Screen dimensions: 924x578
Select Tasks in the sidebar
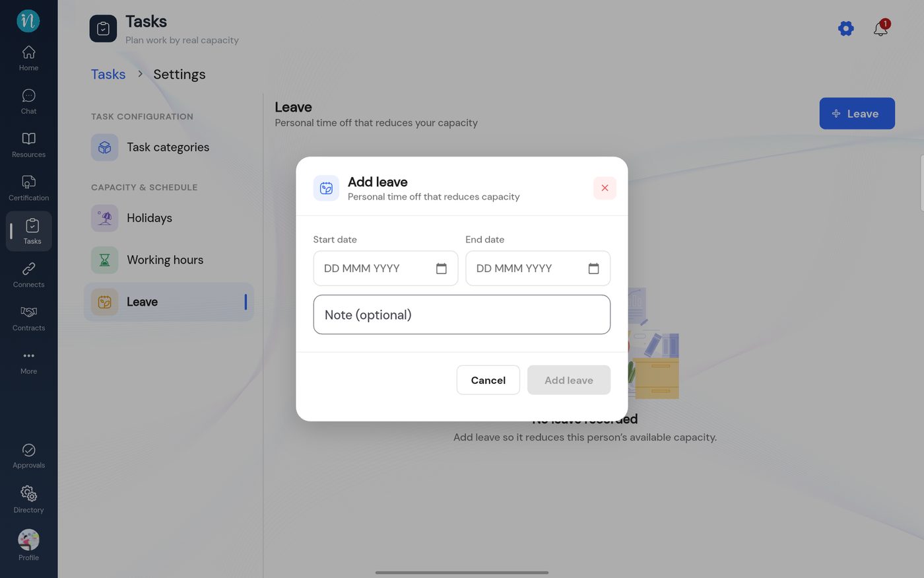tap(29, 231)
